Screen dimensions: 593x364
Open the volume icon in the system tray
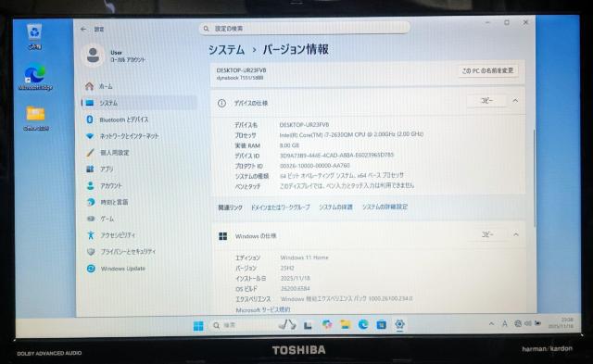point(527,323)
